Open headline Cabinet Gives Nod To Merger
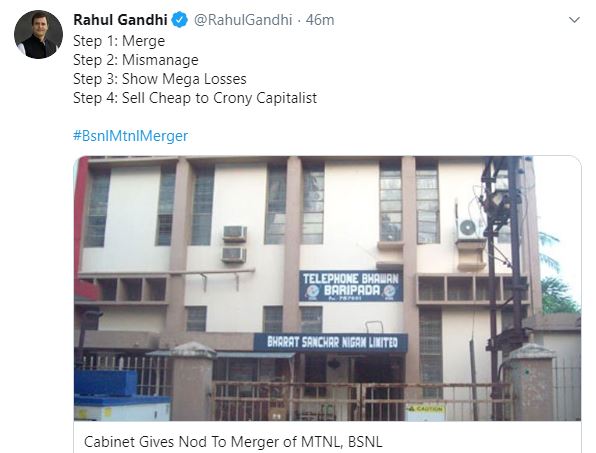The width and height of the screenshot is (596, 453). [x=233, y=442]
